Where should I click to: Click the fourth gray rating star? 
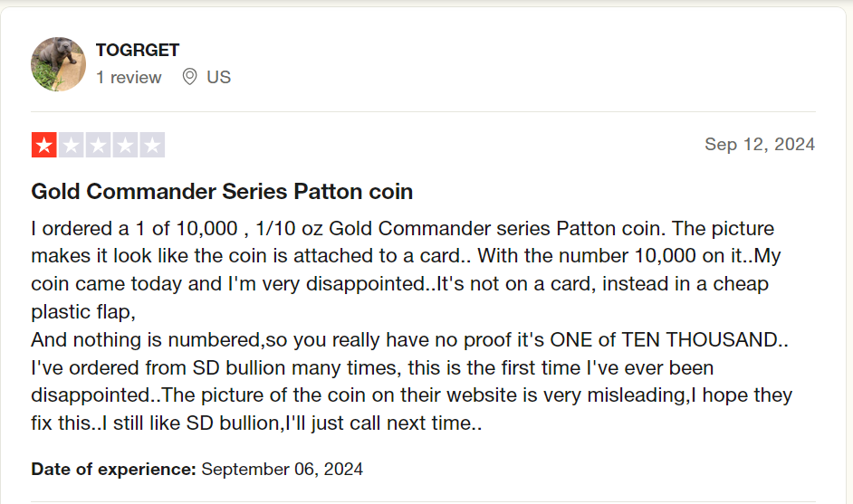tap(125, 145)
